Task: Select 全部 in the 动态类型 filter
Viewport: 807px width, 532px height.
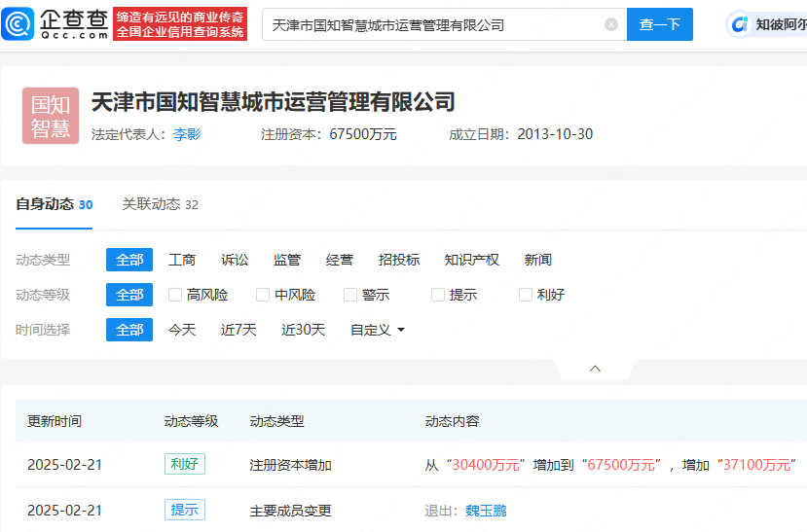Action: click(129, 260)
